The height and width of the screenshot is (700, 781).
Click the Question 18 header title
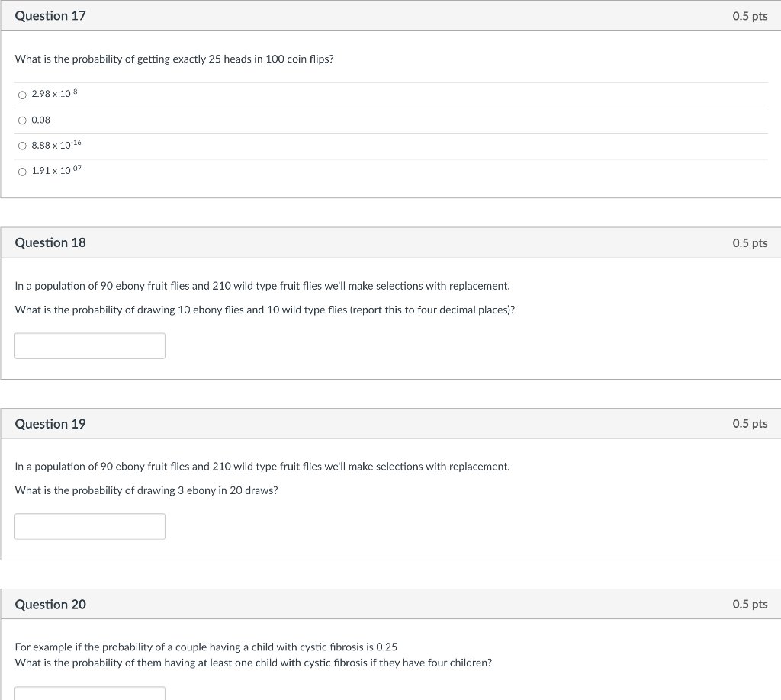pyautogui.click(x=50, y=242)
